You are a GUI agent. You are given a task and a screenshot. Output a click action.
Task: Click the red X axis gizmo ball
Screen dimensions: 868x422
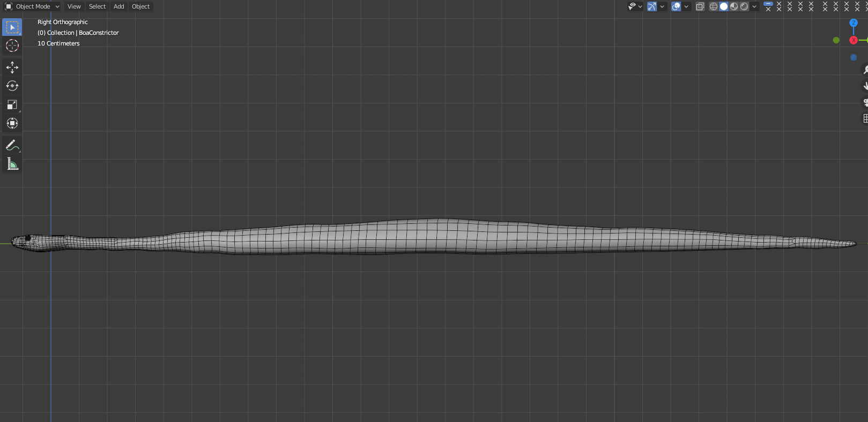pyautogui.click(x=854, y=40)
